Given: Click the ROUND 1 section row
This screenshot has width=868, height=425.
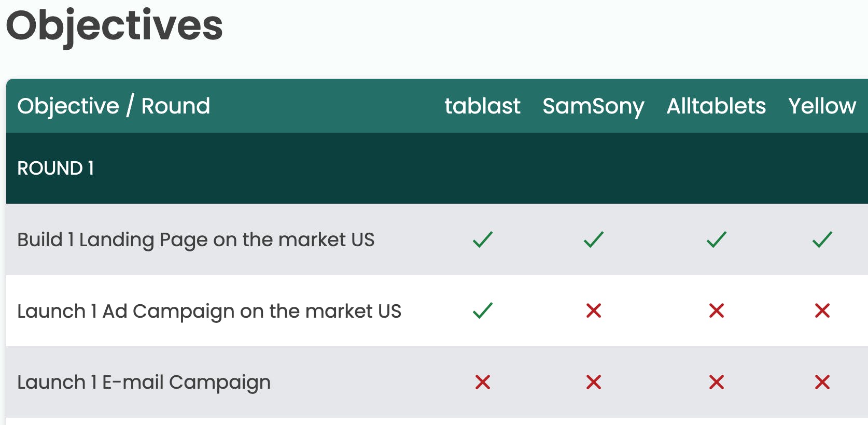Looking at the screenshot, I should tap(55, 168).
